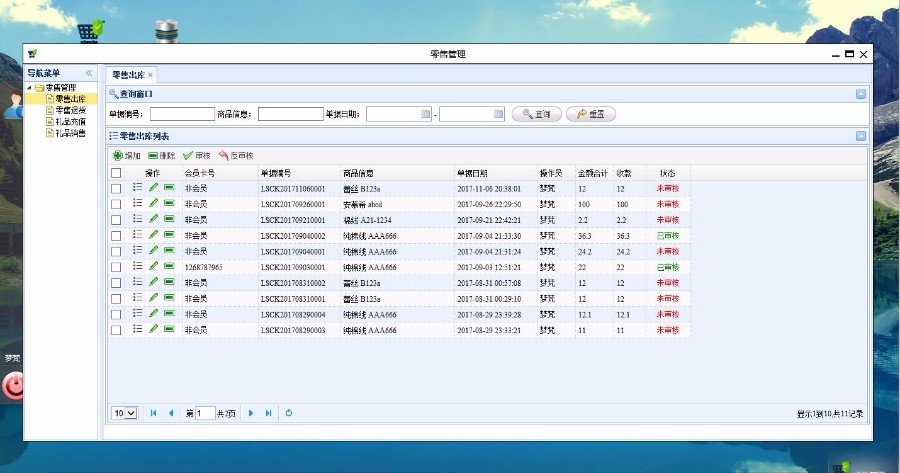Viewport: 900px width, 473px height.
Task: Open 礼品充值 in the navigation tree
Action: click(x=70, y=122)
